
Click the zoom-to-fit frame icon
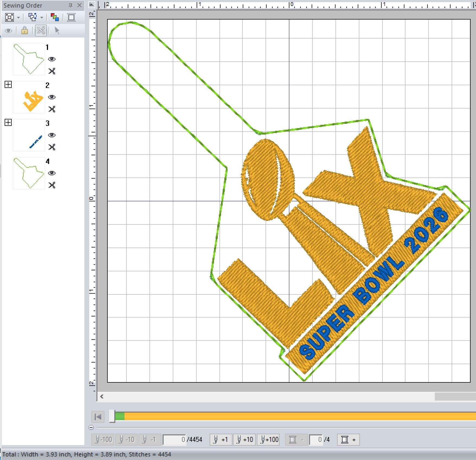point(9,17)
